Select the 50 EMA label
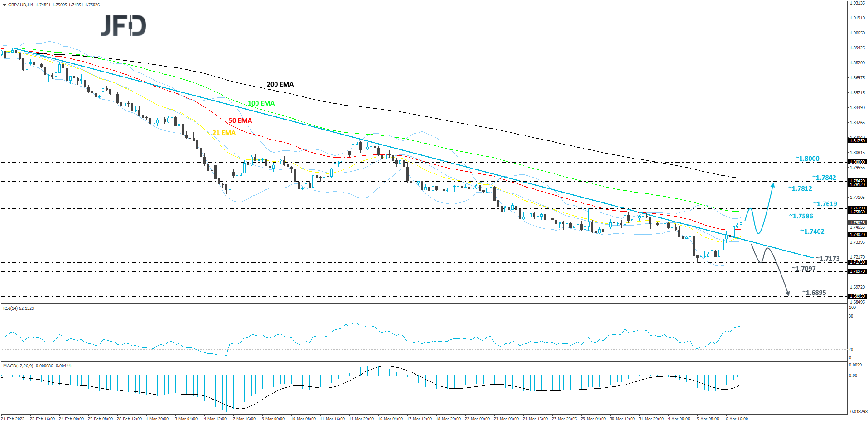This screenshot has height=424, width=868. pos(240,120)
